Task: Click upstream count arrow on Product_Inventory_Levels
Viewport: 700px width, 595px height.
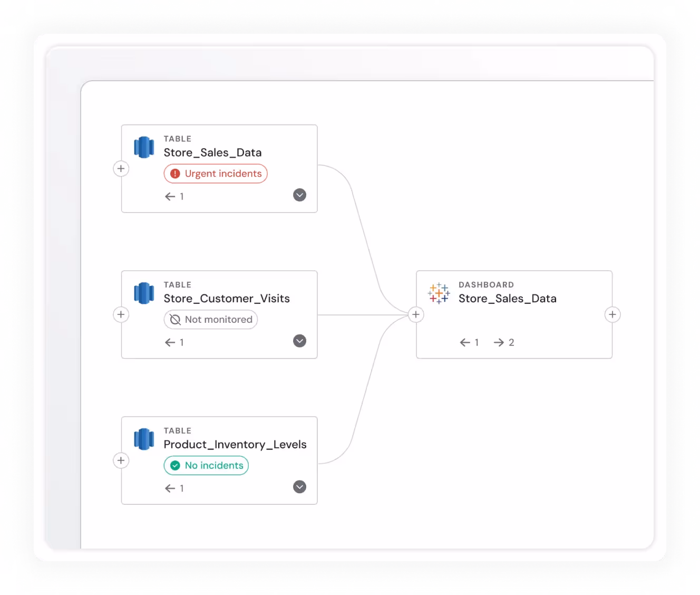Action: pos(170,488)
